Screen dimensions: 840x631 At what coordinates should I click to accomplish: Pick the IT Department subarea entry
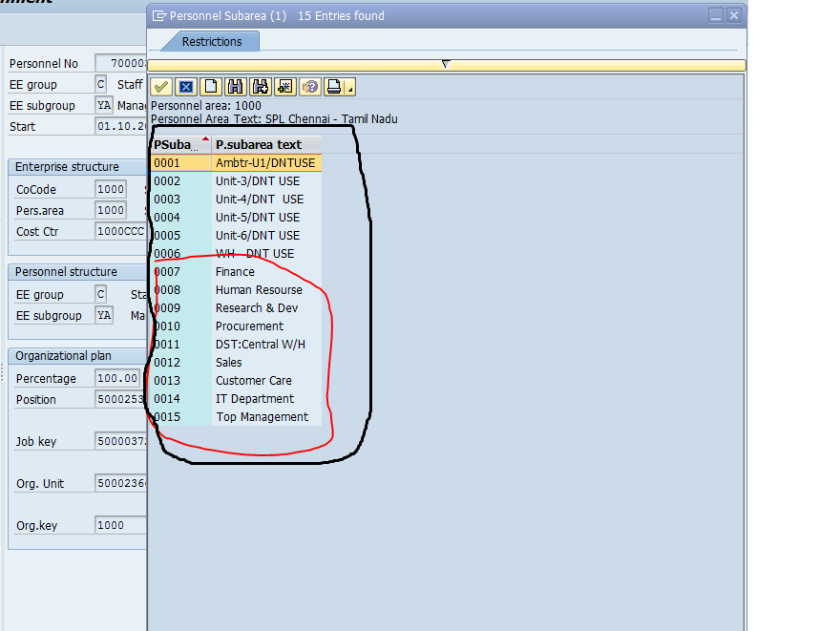(254, 399)
